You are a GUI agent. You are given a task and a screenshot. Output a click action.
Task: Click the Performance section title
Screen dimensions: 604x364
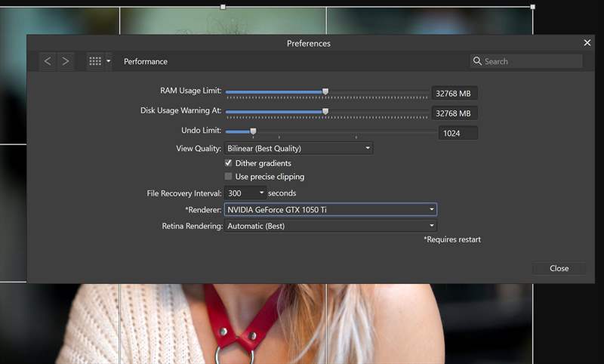coord(146,61)
